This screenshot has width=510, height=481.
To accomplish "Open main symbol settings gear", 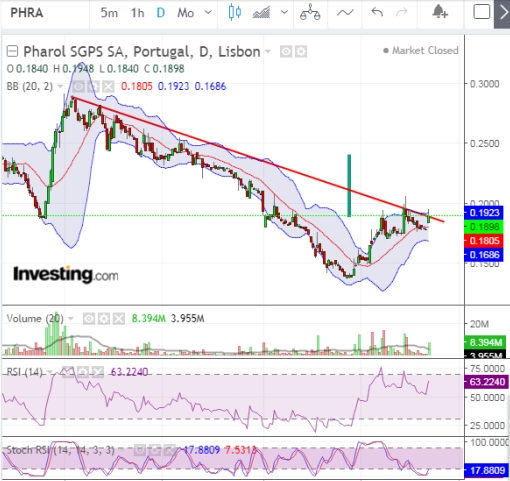I will pyautogui.click(x=301, y=52).
